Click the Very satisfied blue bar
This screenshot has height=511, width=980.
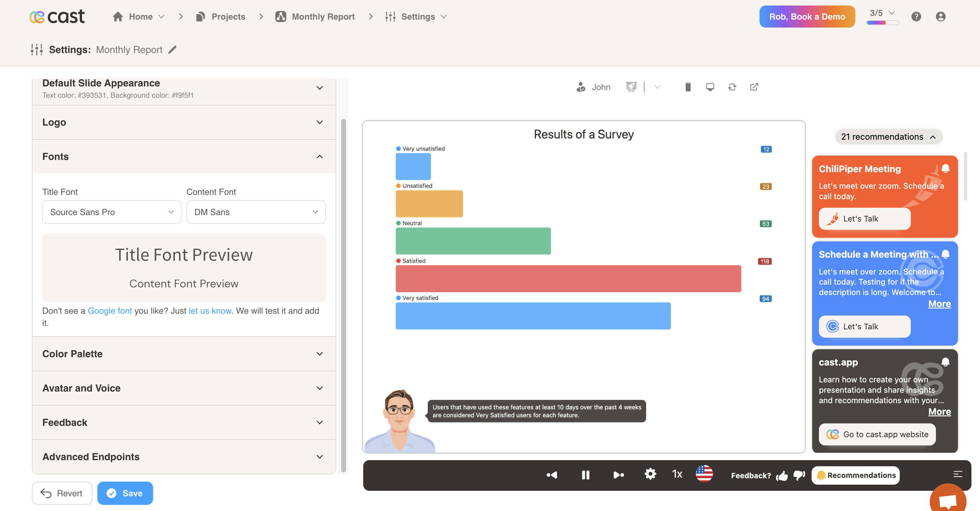tap(533, 316)
